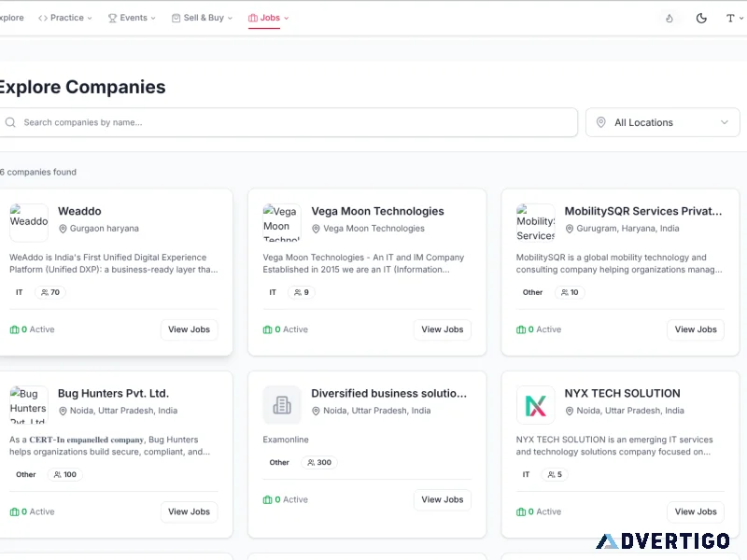Expand the Jobs dropdown chevron
Viewport: 747px width, 560px height.
[287, 18]
